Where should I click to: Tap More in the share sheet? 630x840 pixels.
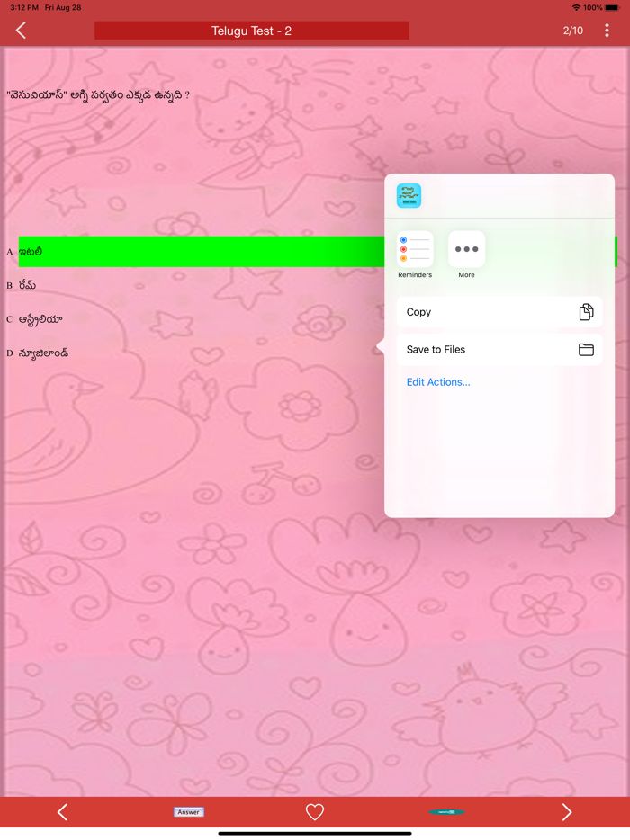click(x=466, y=255)
